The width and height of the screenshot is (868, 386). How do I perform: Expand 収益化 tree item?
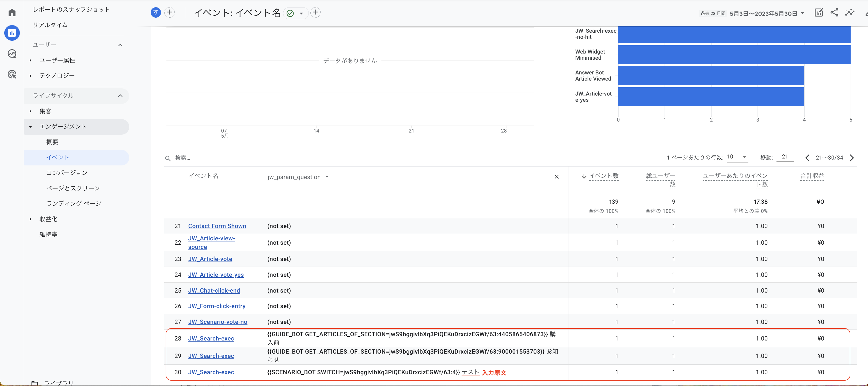point(30,219)
